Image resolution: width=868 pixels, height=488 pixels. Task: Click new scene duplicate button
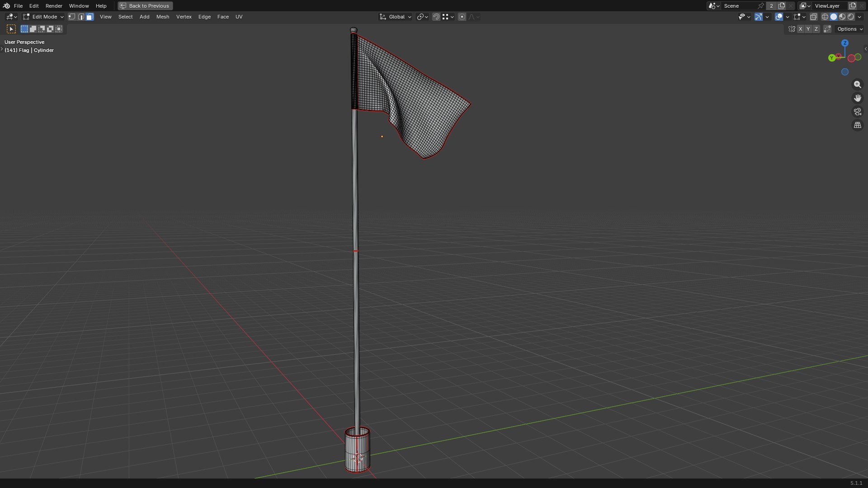tap(782, 6)
